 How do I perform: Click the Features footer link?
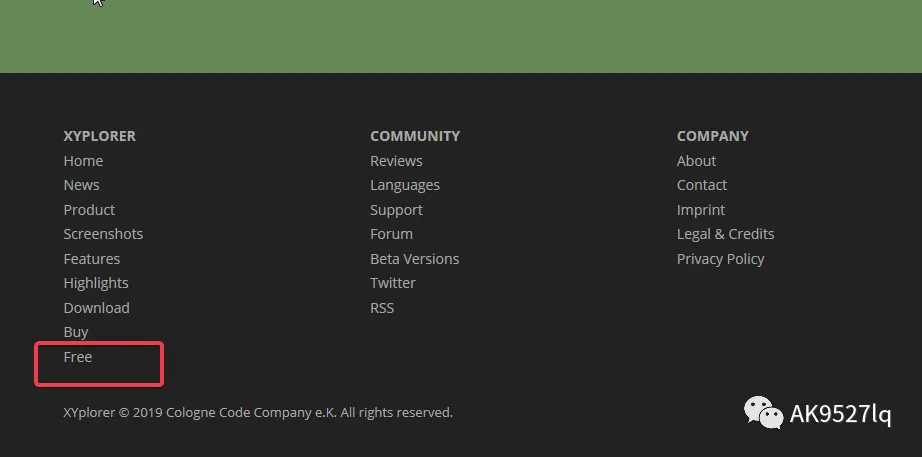coord(92,259)
